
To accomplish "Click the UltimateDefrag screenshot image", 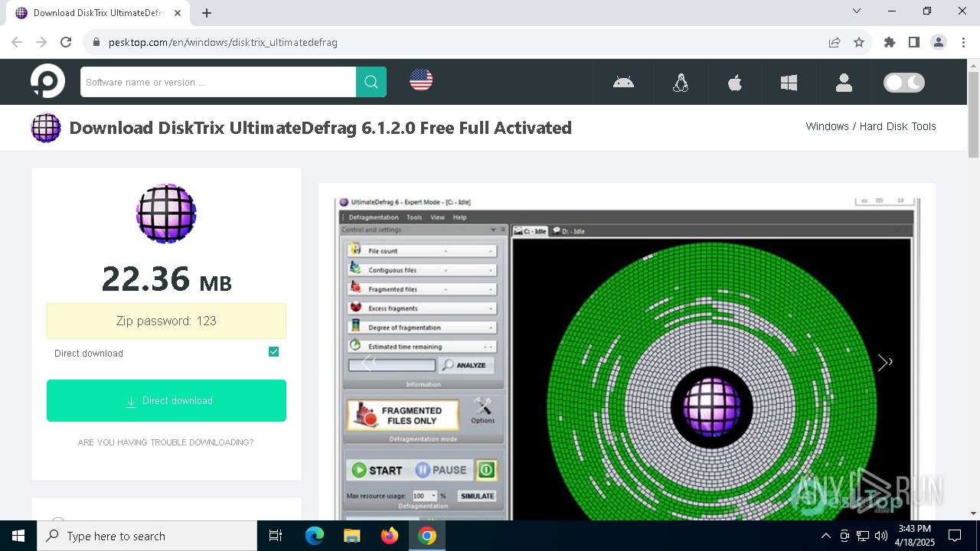I will [627, 358].
